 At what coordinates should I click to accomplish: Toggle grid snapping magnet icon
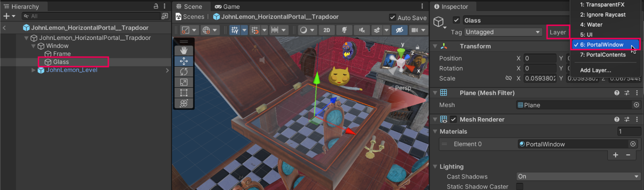tap(255, 30)
